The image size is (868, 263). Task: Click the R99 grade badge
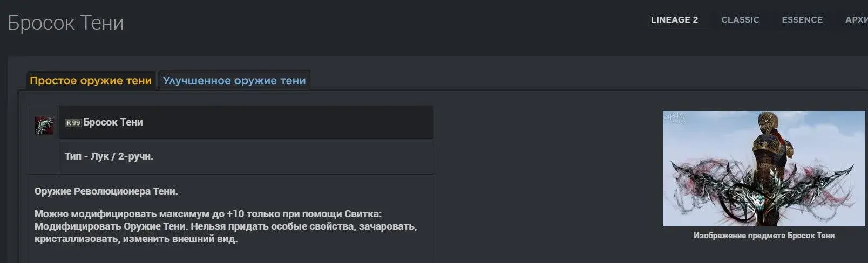tap(73, 123)
